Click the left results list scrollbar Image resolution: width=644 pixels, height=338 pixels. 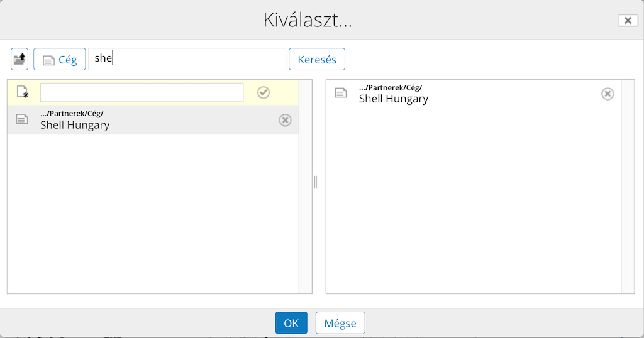click(x=305, y=187)
